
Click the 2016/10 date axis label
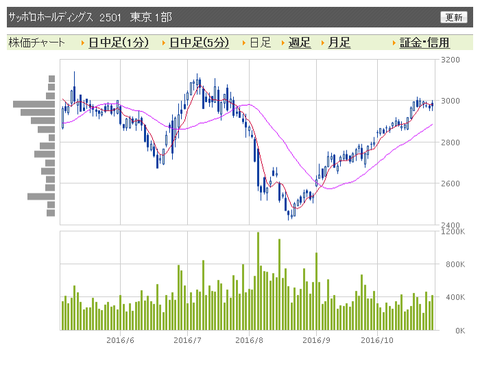coord(377,340)
